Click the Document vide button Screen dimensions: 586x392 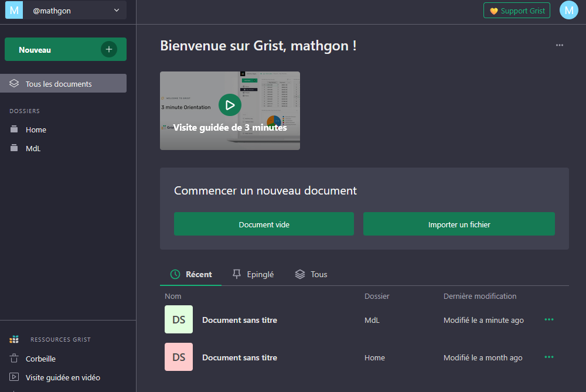(264, 224)
